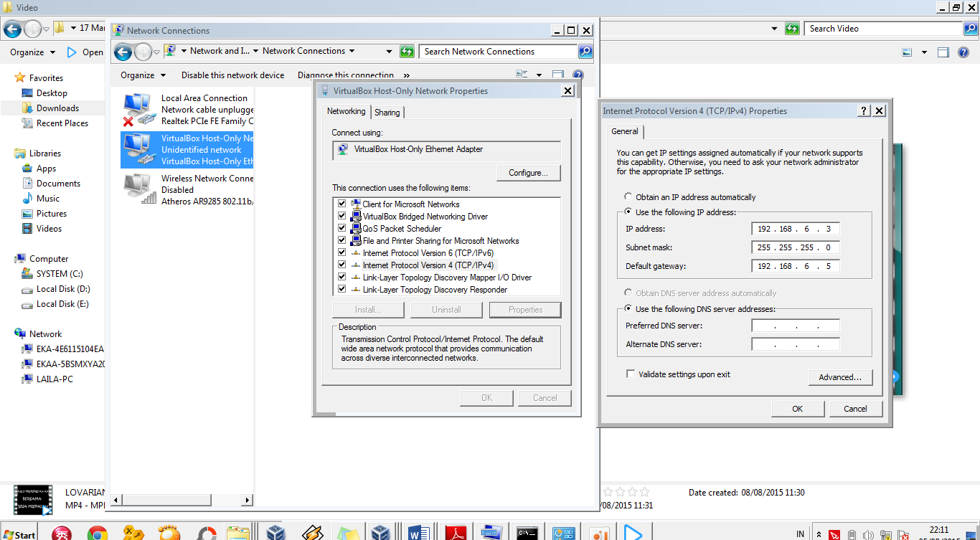This screenshot has height=540, width=980.
Task: Toggle preview pane in Network Connections toolbar
Action: 557,75
